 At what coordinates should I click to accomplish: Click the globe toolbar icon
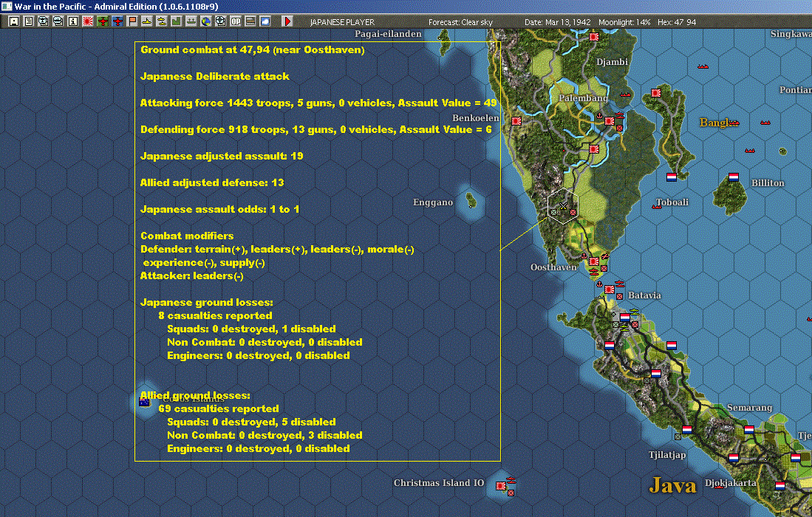[x=206, y=21]
